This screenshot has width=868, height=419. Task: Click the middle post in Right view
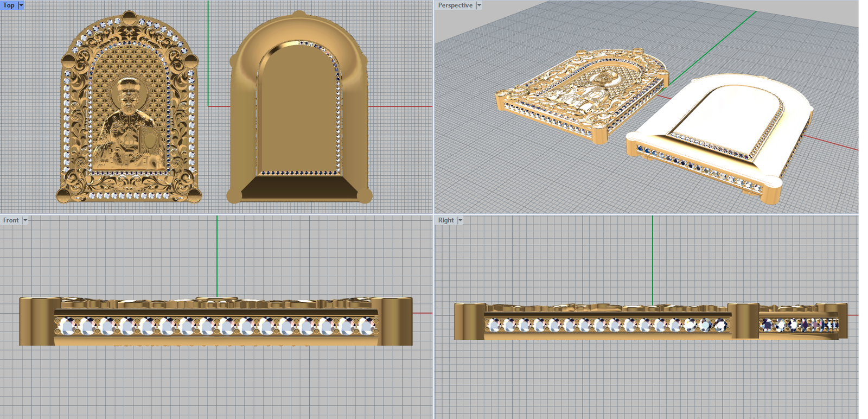coord(743,321)
